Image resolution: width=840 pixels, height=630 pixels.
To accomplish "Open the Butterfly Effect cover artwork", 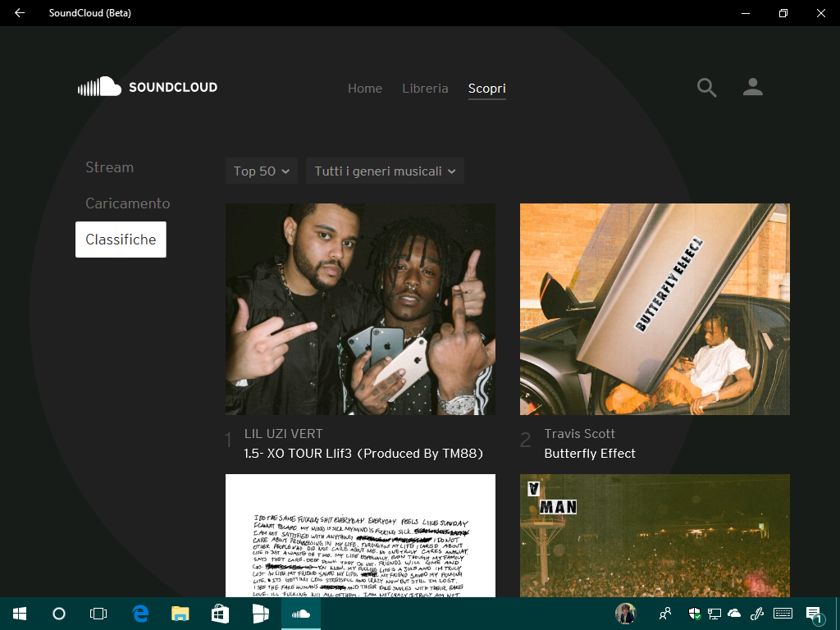I will tap(655, 309).
